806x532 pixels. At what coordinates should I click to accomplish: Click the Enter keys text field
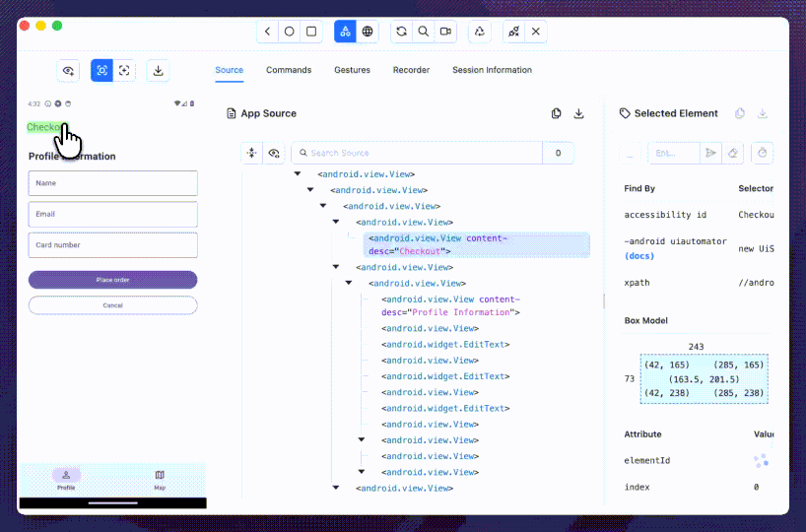pos(674,153)
